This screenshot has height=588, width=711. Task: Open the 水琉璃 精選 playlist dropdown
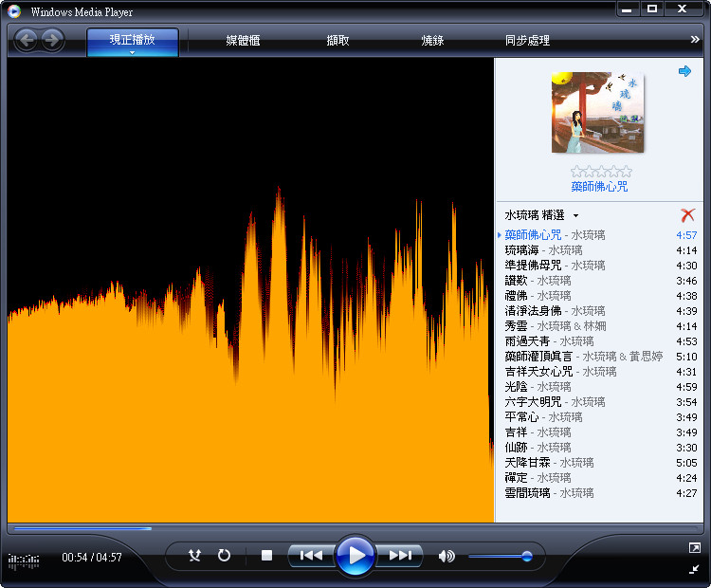pyautogui.click(x=575, y=215)
